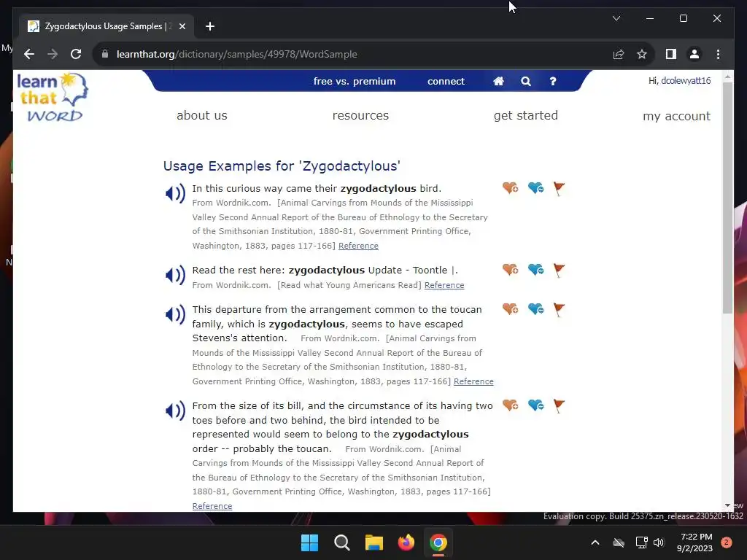Reload the page in Chrome
The height and width of the screenshot is (560, 747).
click(x=76, y=54)
